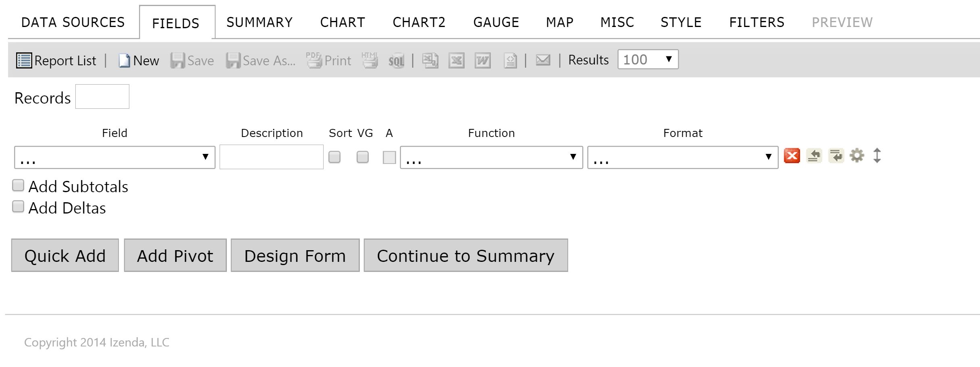The width and height of the screenshot is (980, 367).
Task: Click the XML export icon
Action: pos(510,61)
